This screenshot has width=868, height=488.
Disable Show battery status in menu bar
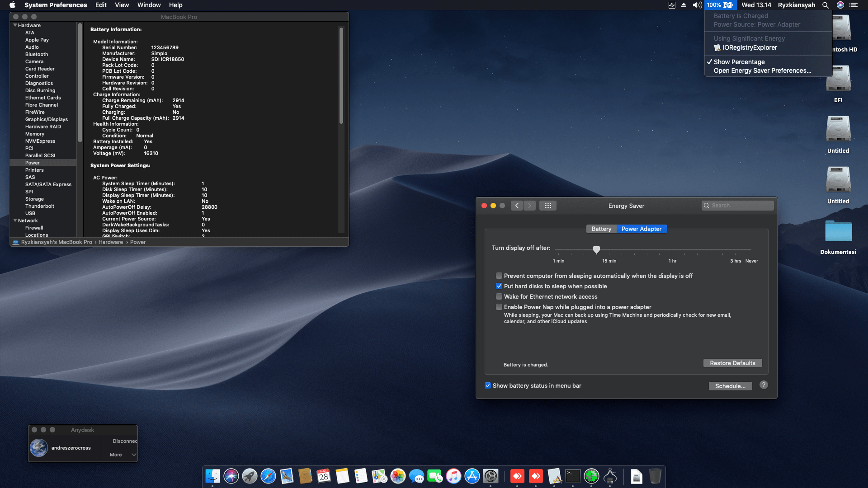click(x=488, y=385)
